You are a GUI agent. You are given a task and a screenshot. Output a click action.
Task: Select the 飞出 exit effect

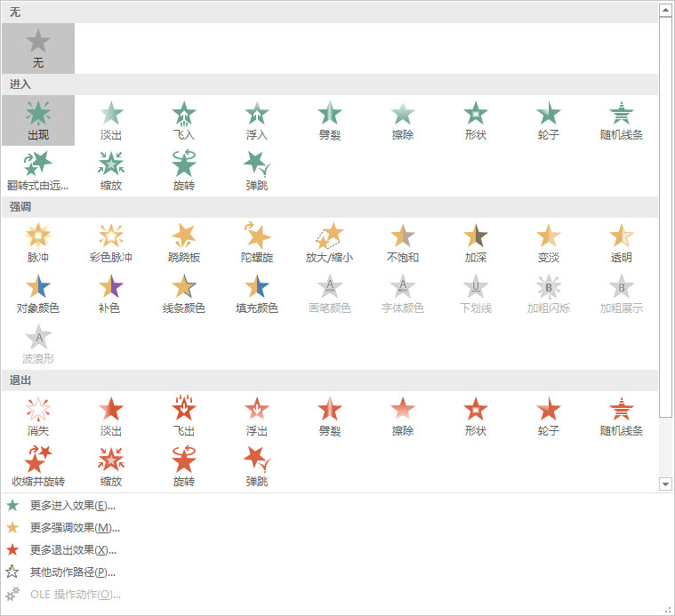click(x=184, y=416)
